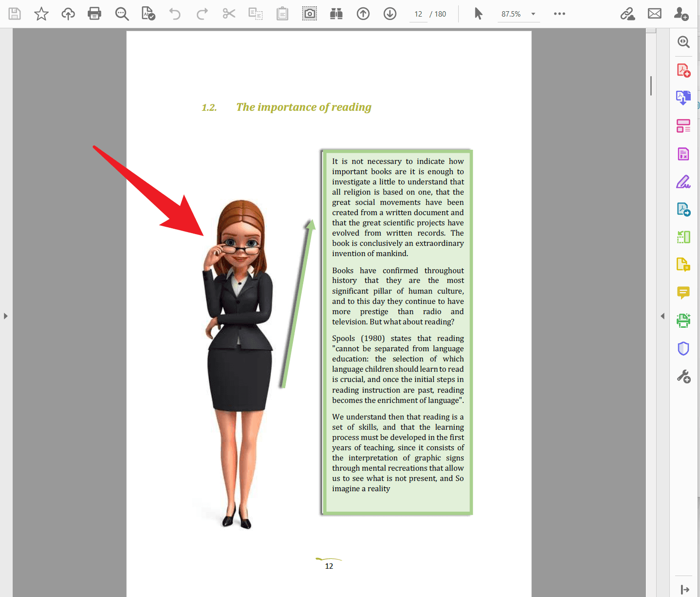
Task: Open the Print Production green printer tool
Action: 683,320
